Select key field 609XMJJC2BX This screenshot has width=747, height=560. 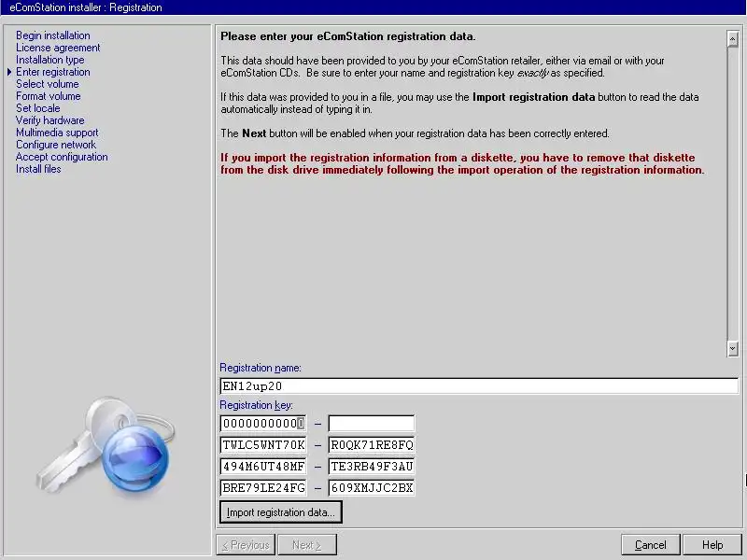click(x=371, y=487)
